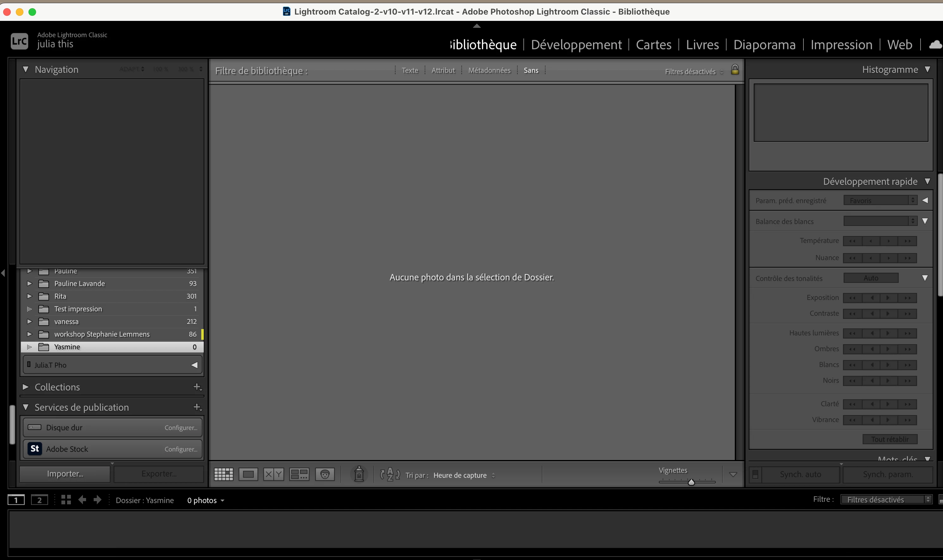Click the Importer button
The image size is (943, 560).
[65, 474]
